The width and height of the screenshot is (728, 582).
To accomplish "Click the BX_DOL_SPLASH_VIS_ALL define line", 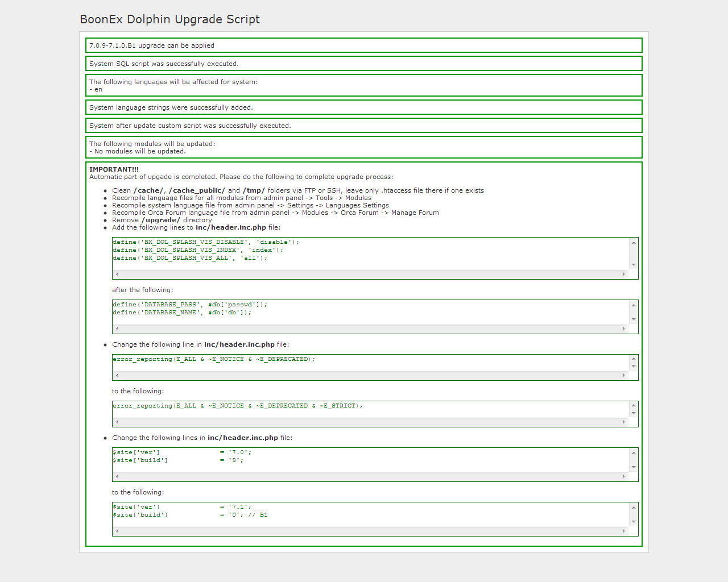I will point(190,258).
